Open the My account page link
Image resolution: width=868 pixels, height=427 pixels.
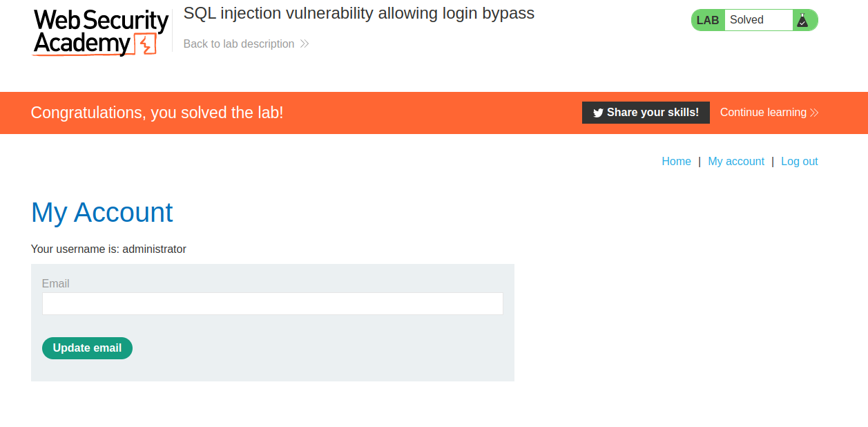[x=736, y=162]
